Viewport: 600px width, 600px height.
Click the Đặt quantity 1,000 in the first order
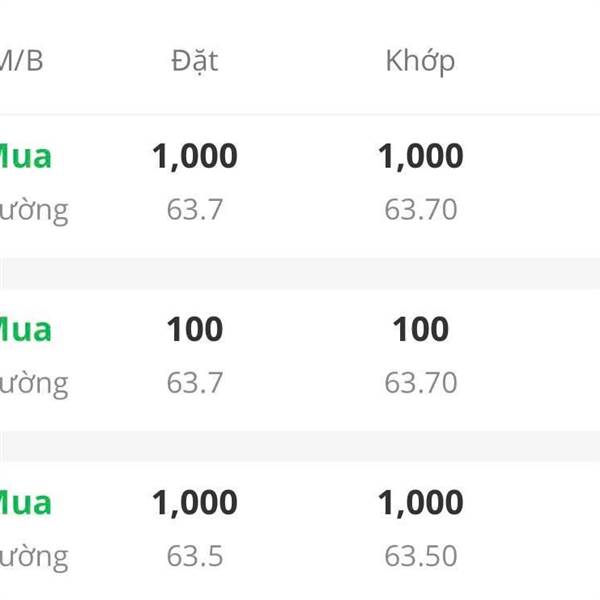pyautogui.click(x=195, y=157)
